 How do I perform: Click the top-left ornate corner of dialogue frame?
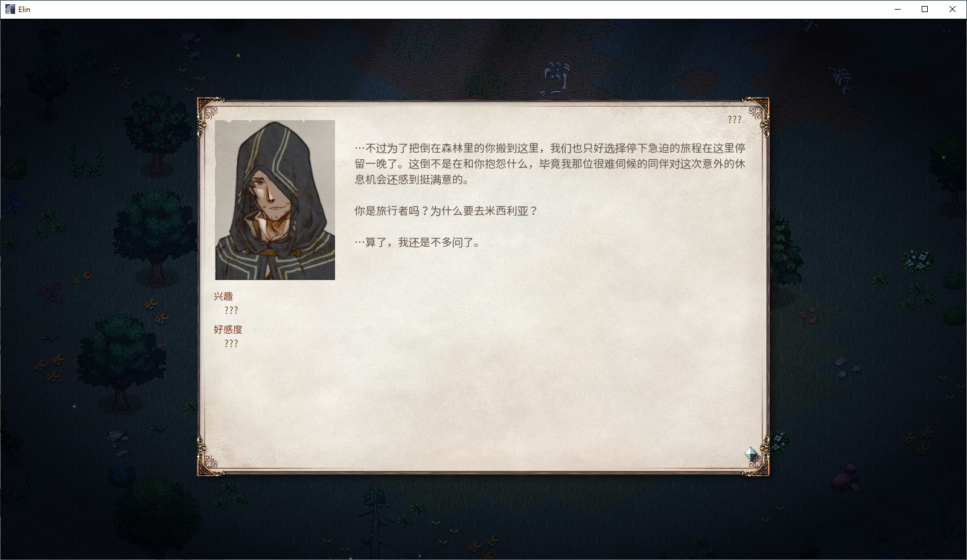click(211, 110)
